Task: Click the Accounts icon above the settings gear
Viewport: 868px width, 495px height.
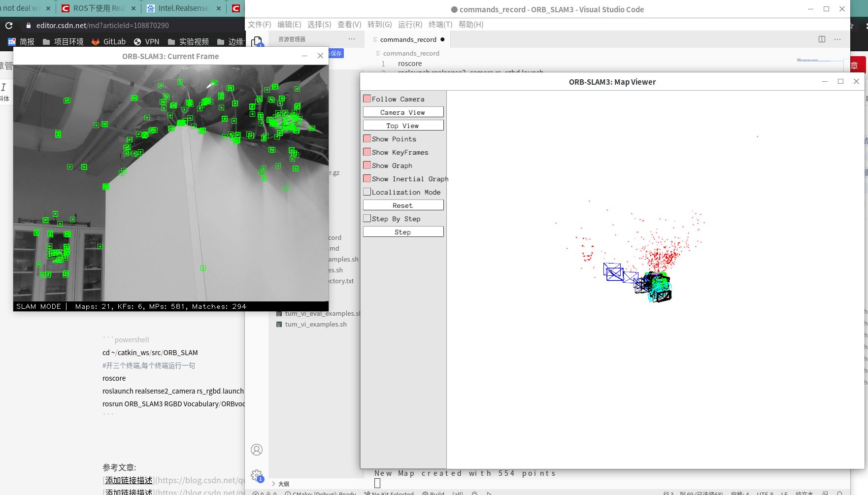Action: click(x=257, y=450)
